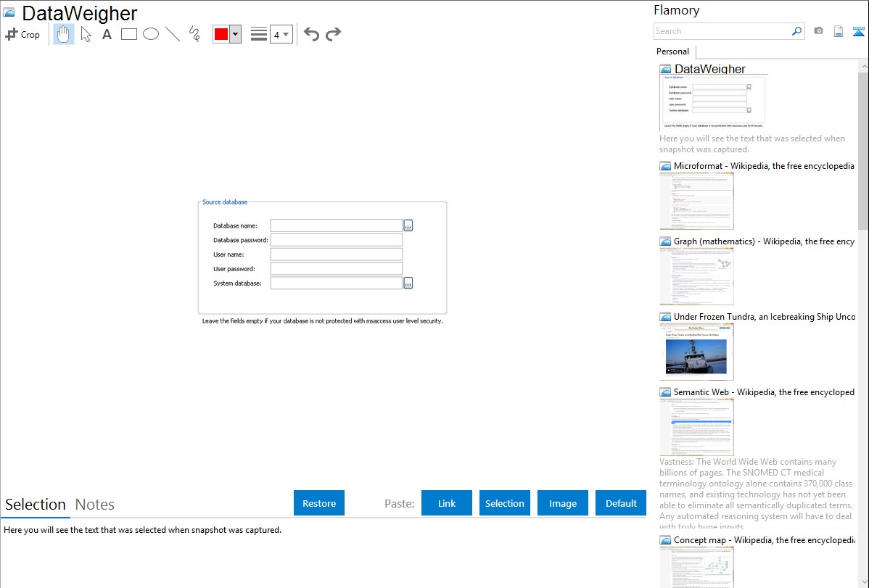The height and width of the screenshot is (588, 869).
Task: Take a snapshot with the camera icon
Action: tap(818, 31)
